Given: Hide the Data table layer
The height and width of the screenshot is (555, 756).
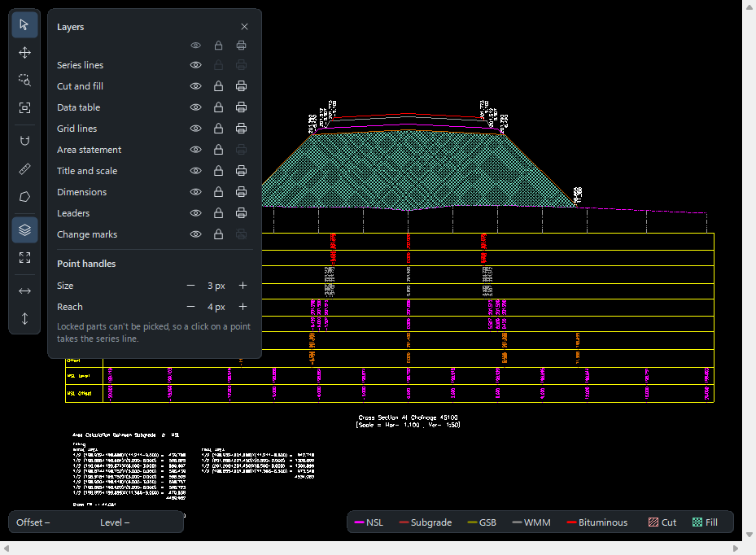Looking at the screenshot, I should pos(195,107).
